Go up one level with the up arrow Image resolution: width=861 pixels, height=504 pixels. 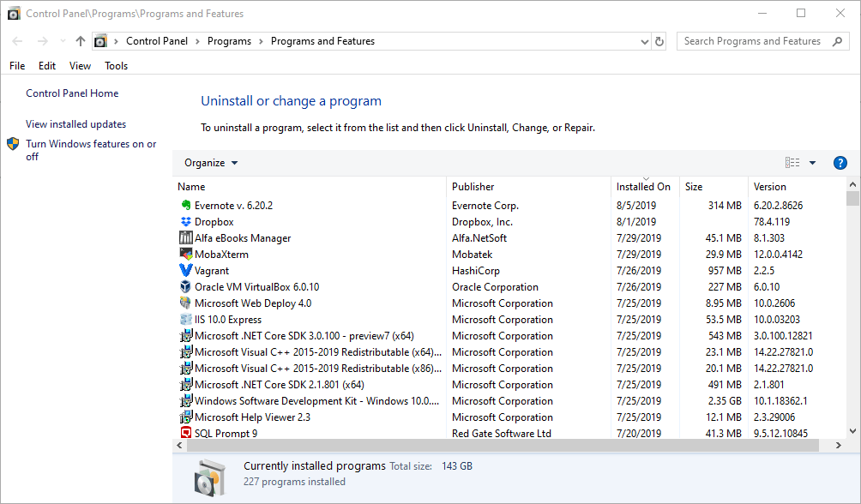click(81, 41)
